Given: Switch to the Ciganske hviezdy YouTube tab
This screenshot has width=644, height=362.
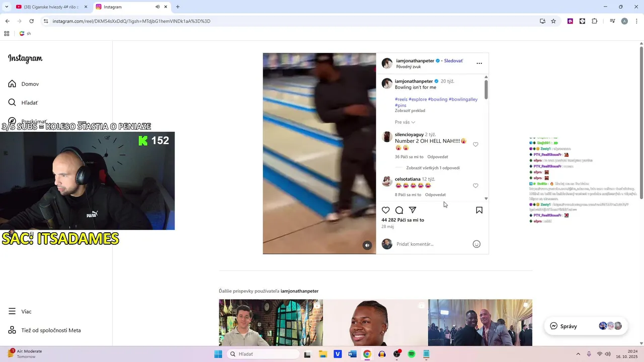Looking at the screenshot, I should [x=51, y=7].
